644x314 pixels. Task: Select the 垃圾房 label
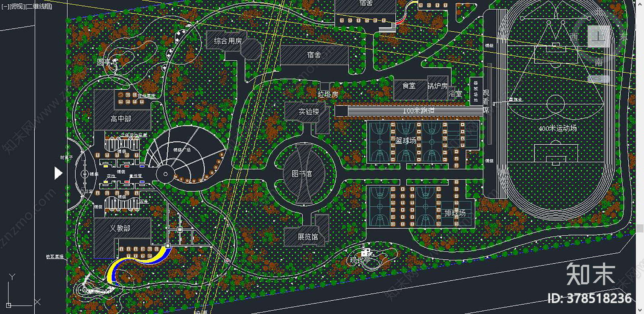(x=328, y=94)
